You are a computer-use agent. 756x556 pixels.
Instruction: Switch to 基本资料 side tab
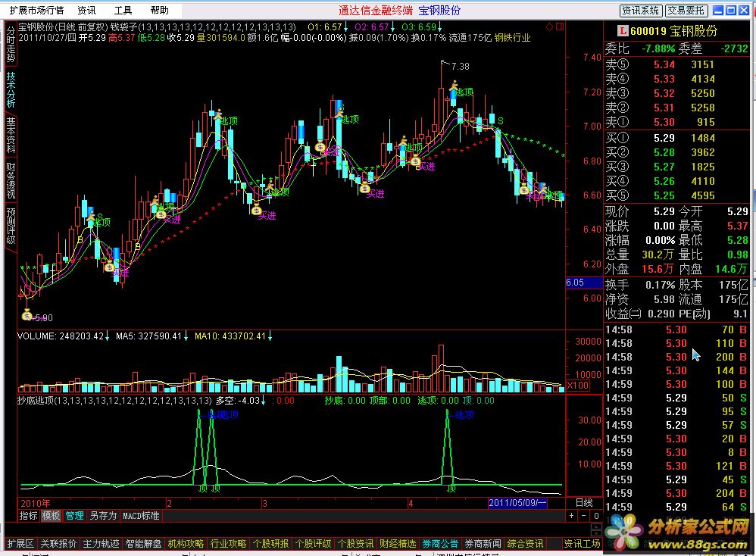pos(11,135)
